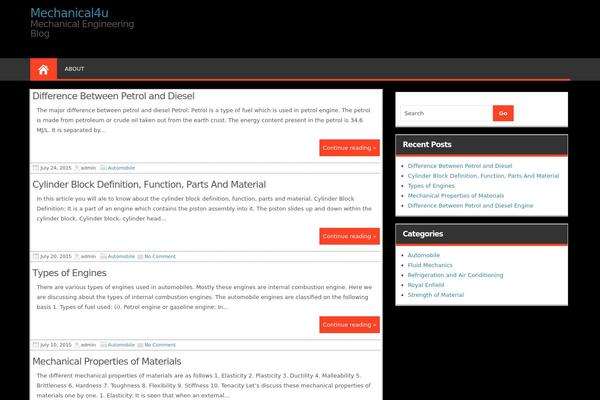
Task: Select the Recent Posts widget heading
Action: coord(427,145)
